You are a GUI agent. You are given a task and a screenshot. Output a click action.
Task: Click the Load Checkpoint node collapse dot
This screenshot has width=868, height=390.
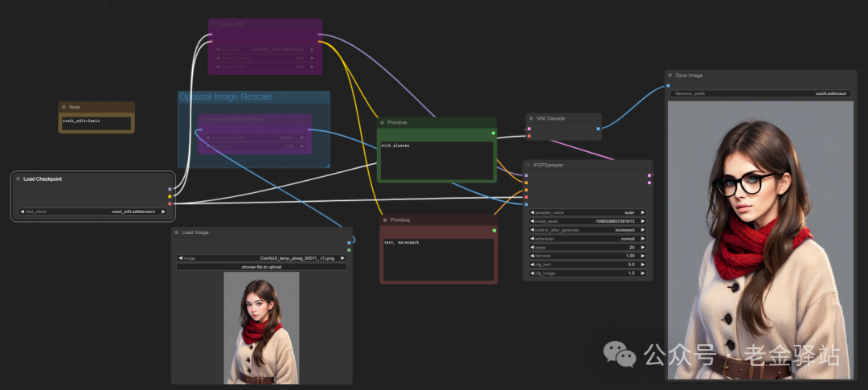[x=18, y=179]
